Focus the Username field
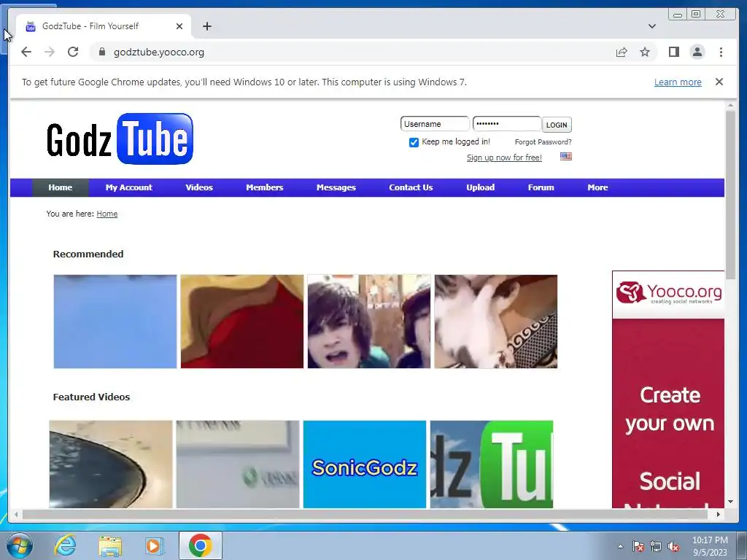747x560 pixels. (435, 124)
